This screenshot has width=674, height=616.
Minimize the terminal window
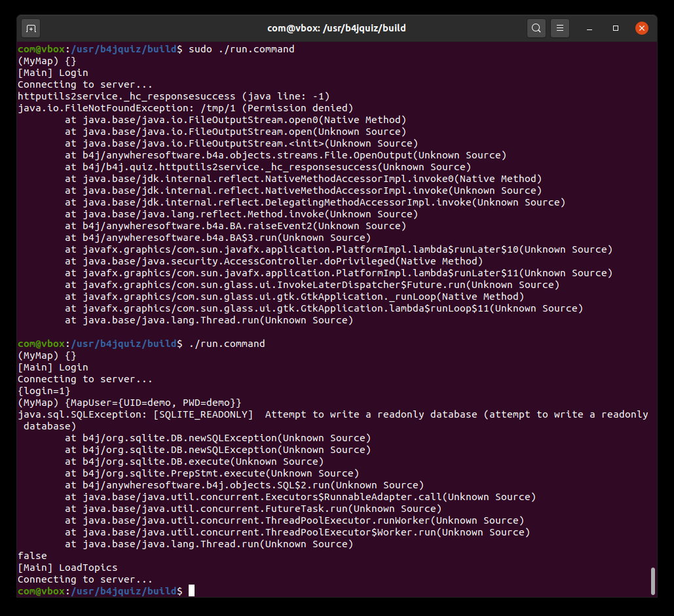click(x=589, y=28)
